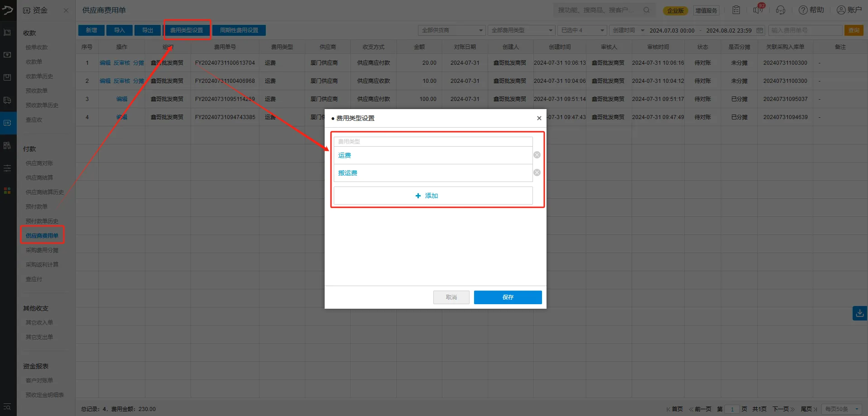Screen dimensions: 868x416
Task: Click the blue download icon at right edge
Action: (859, 313)
